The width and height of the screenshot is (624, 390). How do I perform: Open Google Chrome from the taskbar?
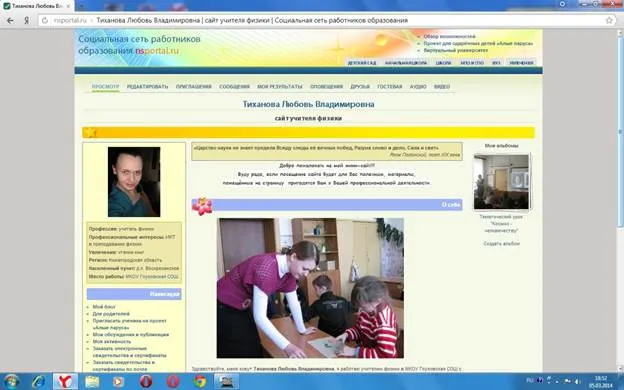(x=200, y=381)
